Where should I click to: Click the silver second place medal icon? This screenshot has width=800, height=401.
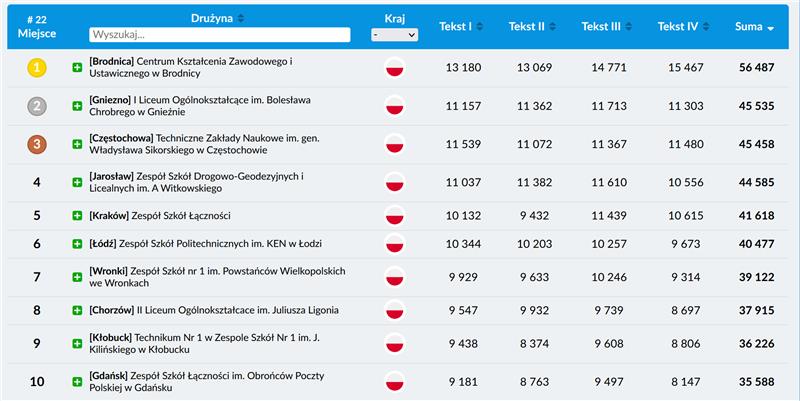coord(36,106)
